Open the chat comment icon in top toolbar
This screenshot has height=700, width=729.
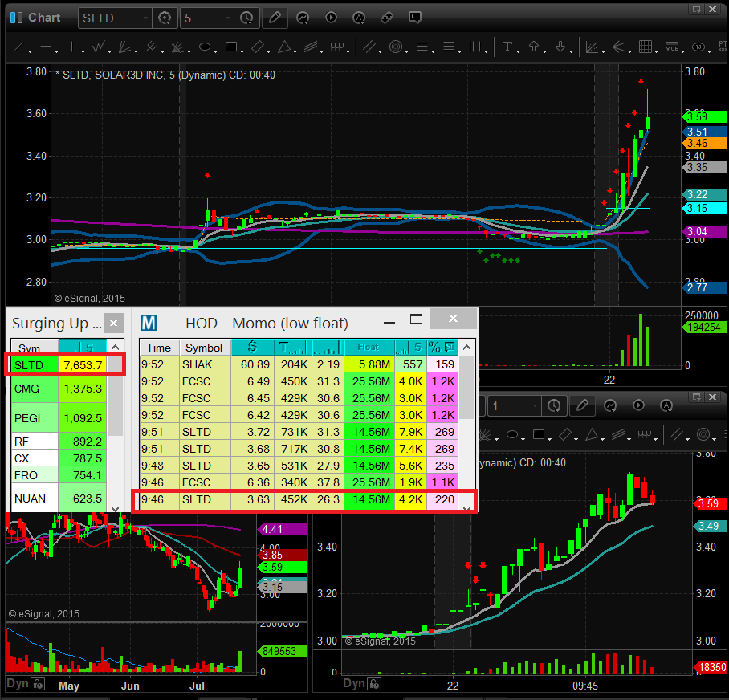pos(415,18)
